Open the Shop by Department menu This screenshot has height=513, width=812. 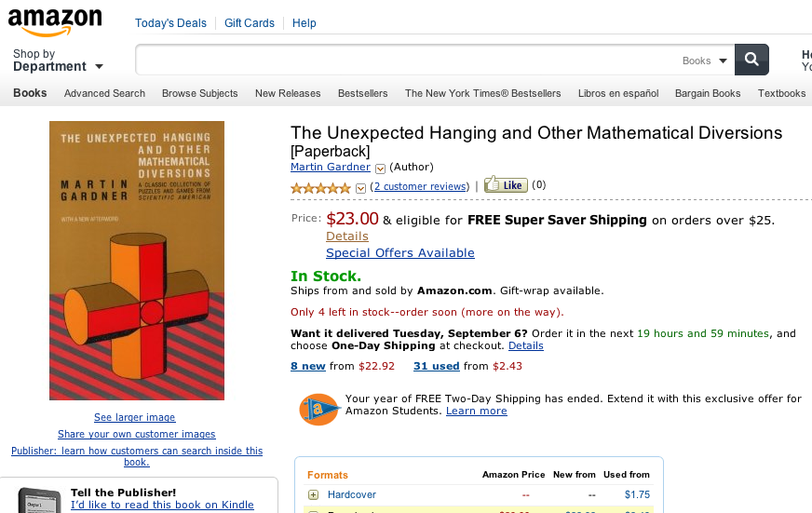click(58, 61)
